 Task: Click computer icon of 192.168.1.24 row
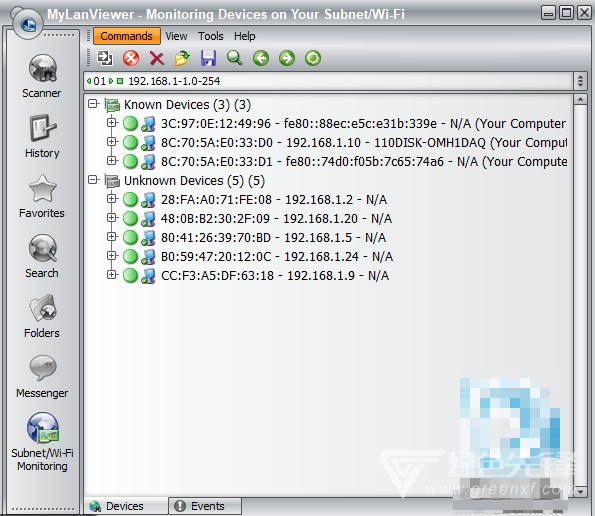[148, 257]
